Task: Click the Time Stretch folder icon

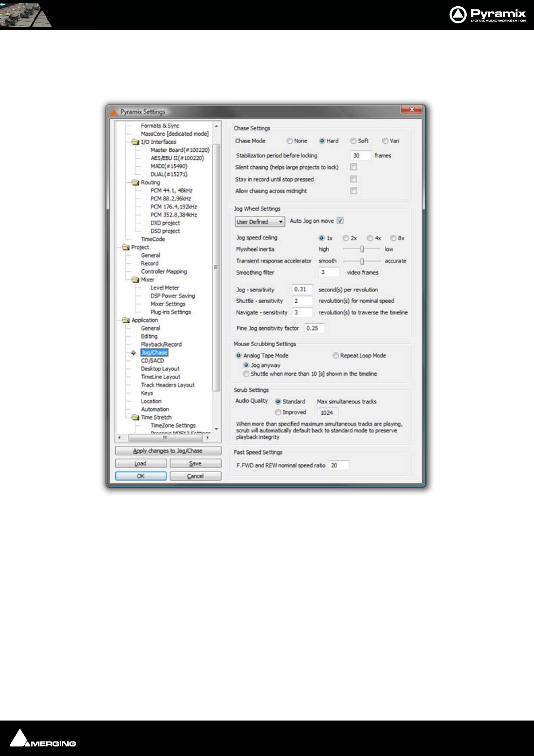Action: pos(135,418)
